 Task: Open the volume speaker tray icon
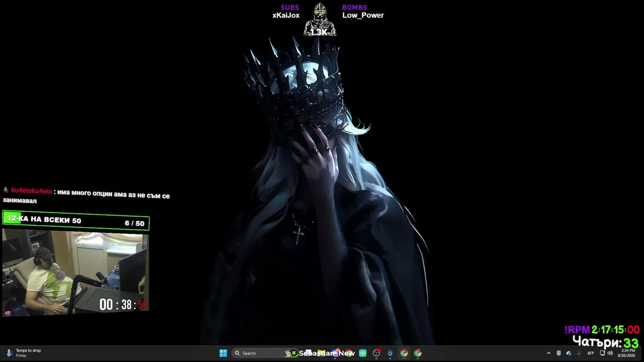tap(610, 353)
